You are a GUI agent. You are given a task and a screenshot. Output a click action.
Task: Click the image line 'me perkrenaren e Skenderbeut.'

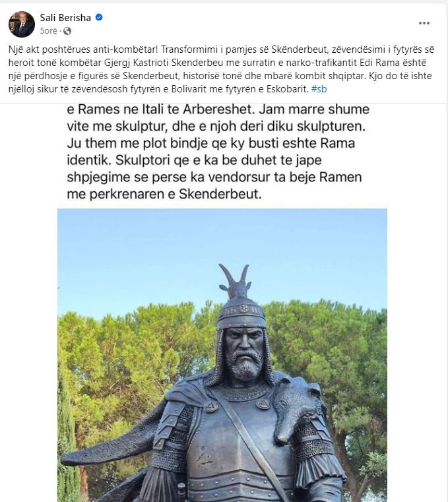tap(164, 194)
